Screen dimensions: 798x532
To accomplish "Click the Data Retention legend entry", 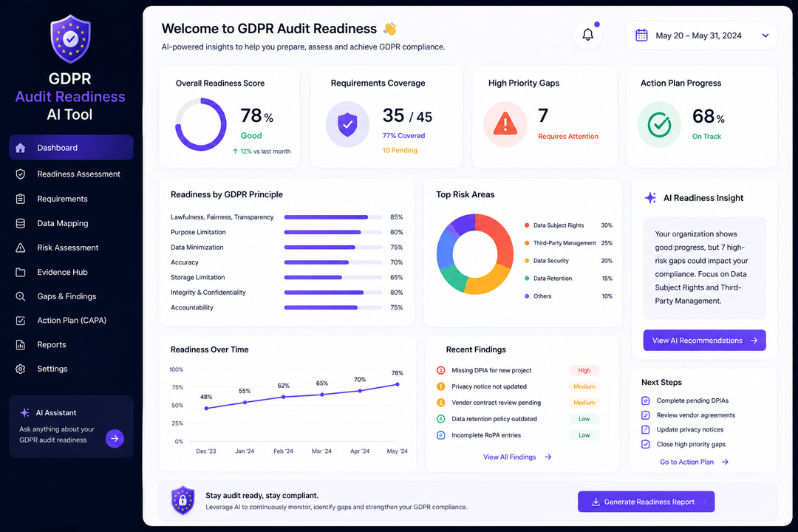I will click(568, 279).
